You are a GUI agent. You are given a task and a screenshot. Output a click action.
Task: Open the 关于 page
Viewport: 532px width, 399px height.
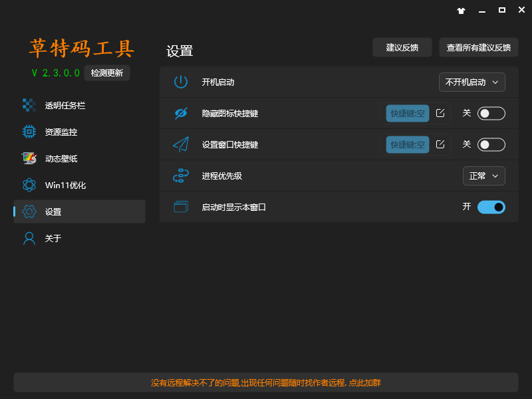[x=79, y=238]
